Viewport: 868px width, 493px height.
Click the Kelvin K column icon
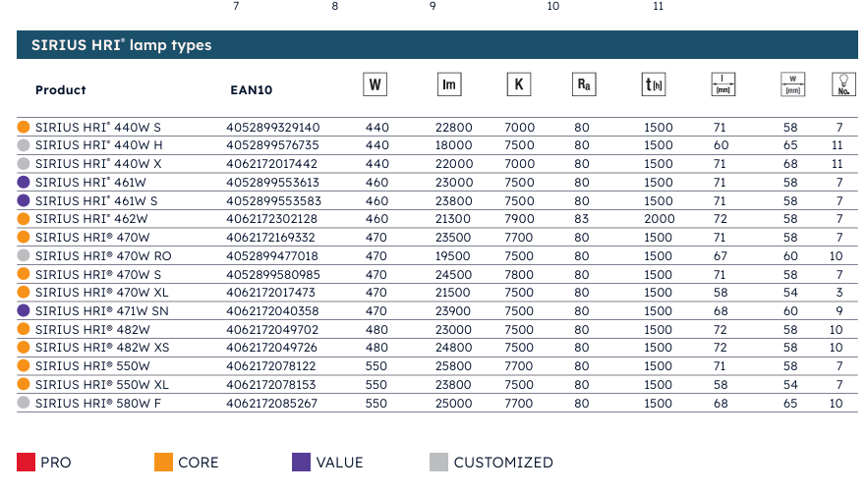[x=519, y=84]
